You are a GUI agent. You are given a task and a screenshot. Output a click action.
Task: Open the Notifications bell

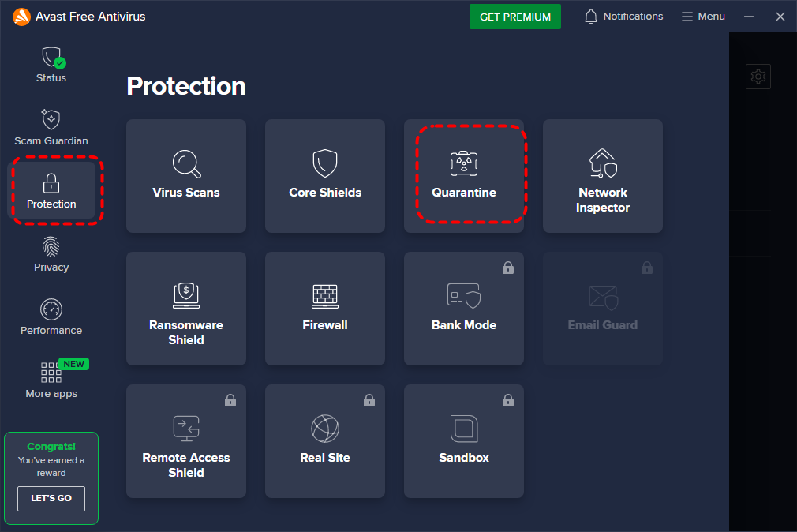[623, 17]
